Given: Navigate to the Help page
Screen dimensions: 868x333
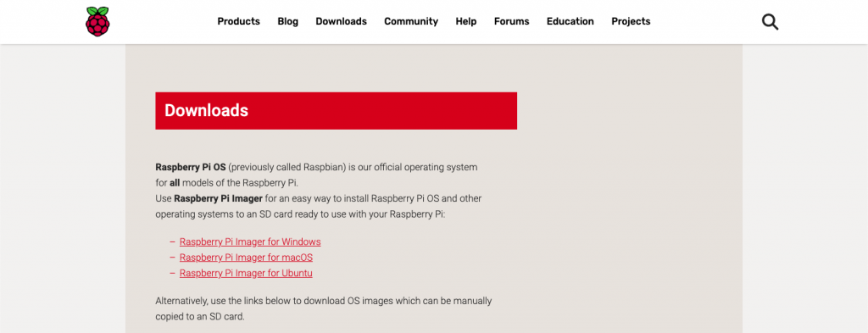Looking at the screenshot, I should pyautogui.click(x=466, y=21).
